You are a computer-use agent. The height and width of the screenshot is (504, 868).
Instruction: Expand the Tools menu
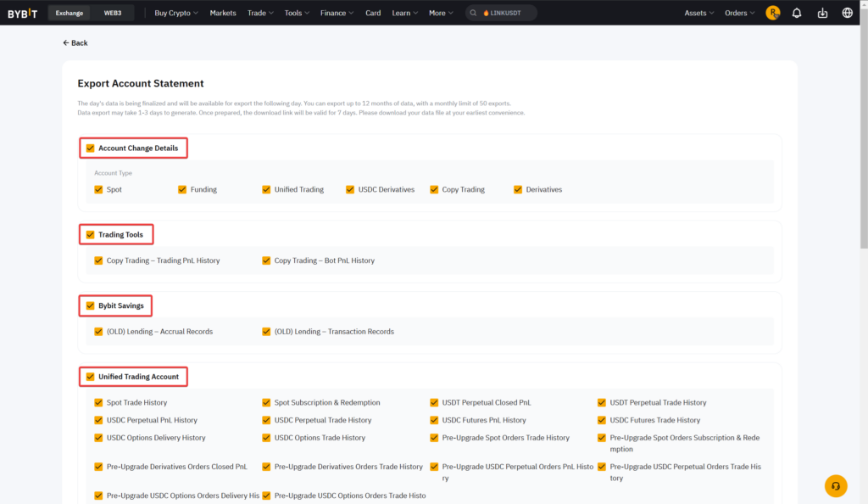[297, 13]
